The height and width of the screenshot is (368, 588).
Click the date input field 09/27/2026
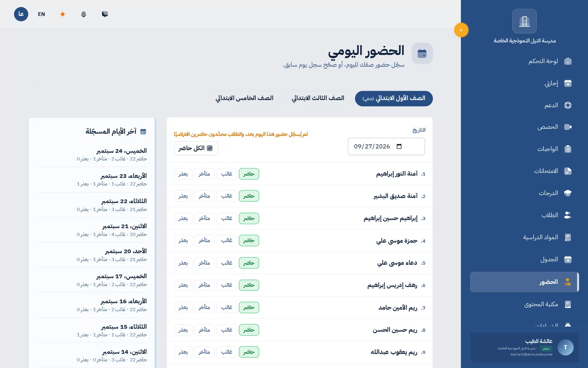coord(386,146)
